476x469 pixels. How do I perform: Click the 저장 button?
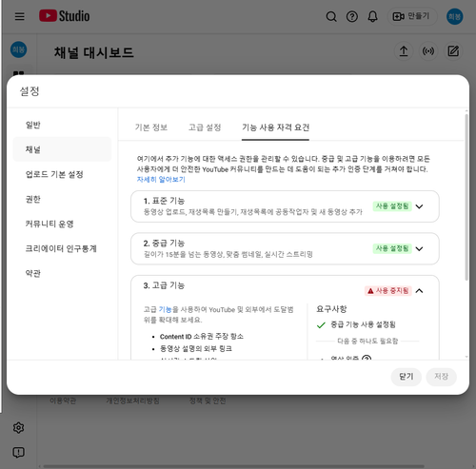click(441, 377)
